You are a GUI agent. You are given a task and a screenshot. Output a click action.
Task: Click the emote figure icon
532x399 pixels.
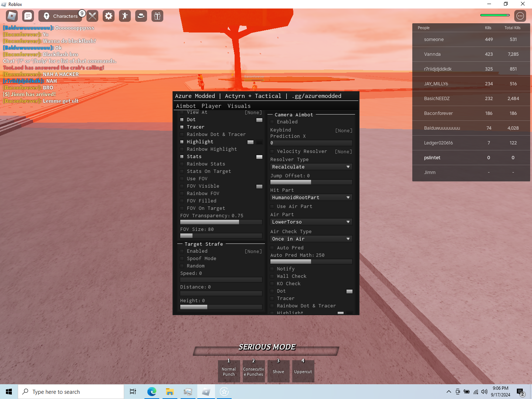coord(125,16)
